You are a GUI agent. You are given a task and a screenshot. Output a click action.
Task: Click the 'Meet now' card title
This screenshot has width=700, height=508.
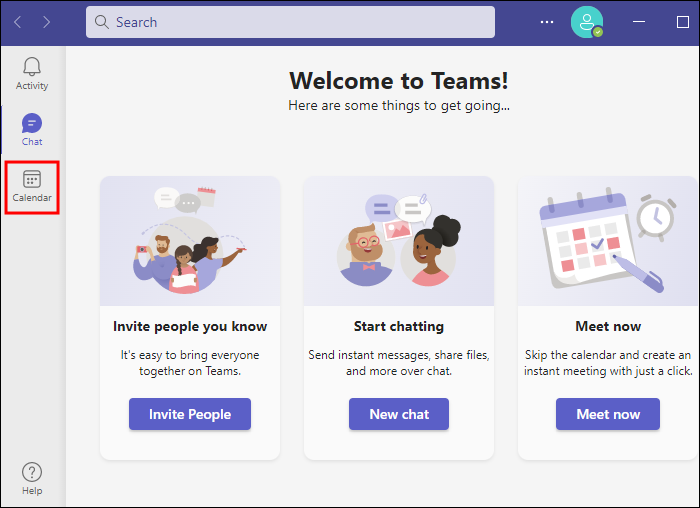(608, 326)
